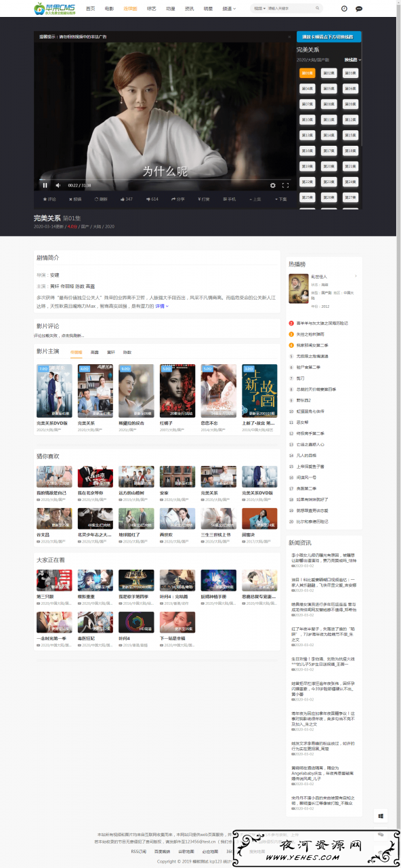Open the 动漫 nav menu item

click(170, 9)
